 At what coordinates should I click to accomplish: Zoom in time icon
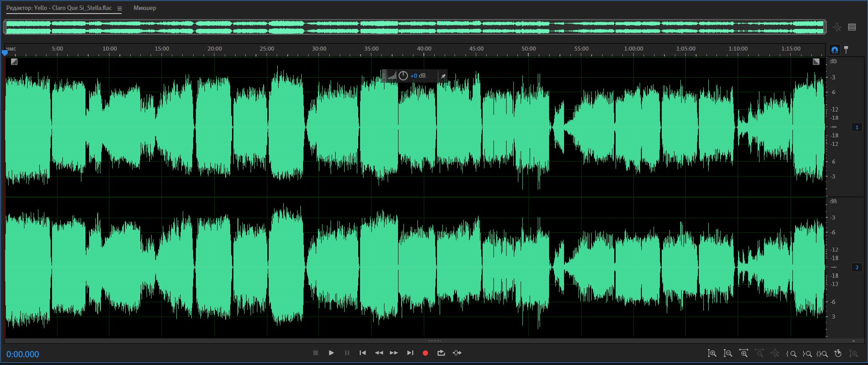tap(744, 353)
